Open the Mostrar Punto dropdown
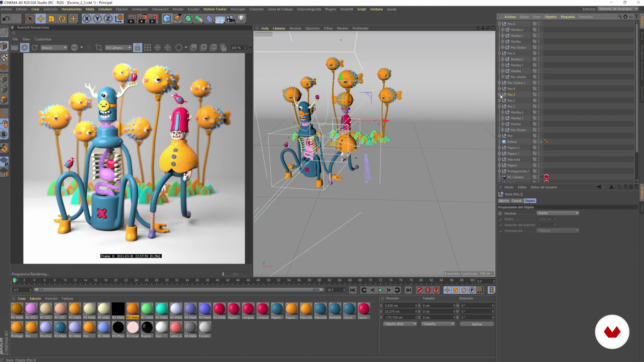This screenshot has height=362, width=644. (558, 213)
